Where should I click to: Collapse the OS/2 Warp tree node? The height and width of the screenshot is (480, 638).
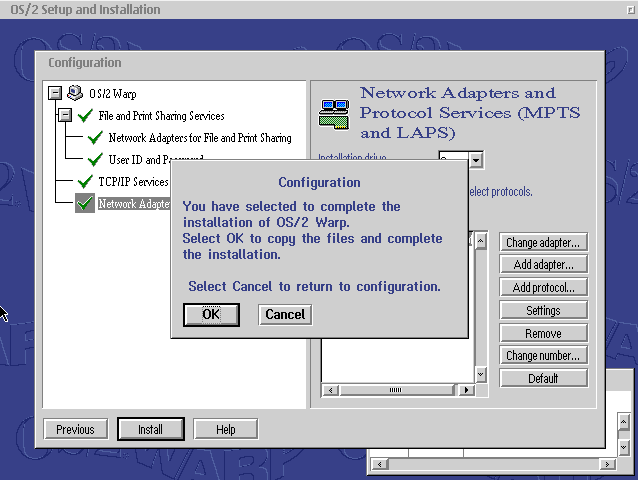tap(55, 93)
